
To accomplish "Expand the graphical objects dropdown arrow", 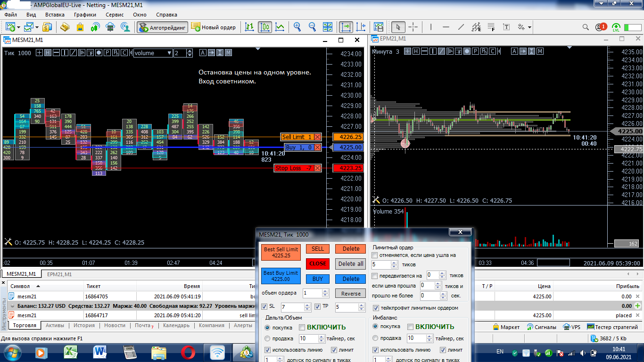I will click(529, 27).
